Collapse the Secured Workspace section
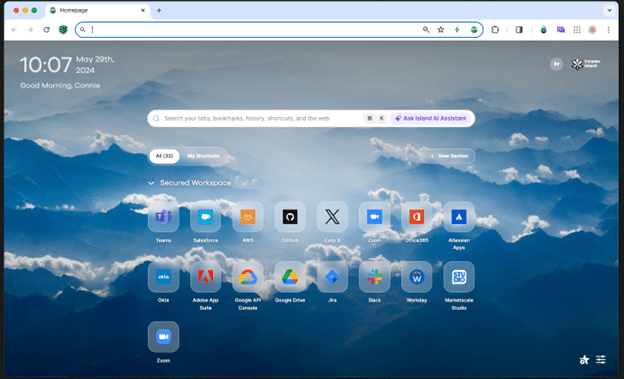624x379 pixels. click(151, 183)
